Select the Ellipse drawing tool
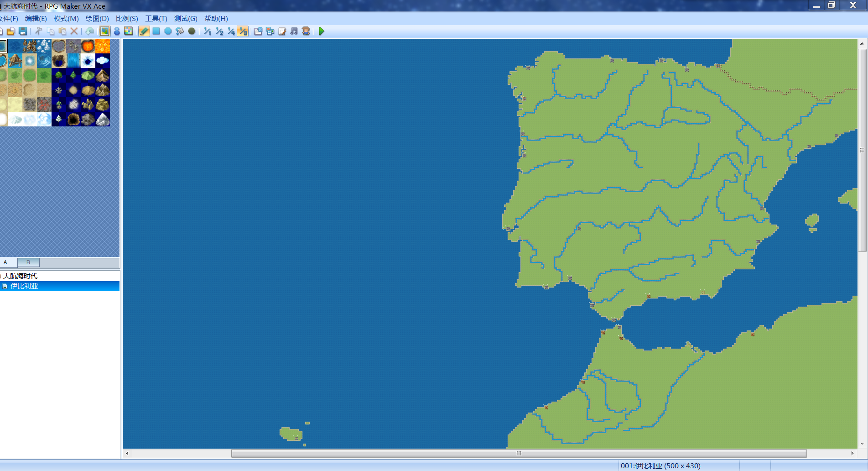The image size is (868, 471). [168, 31]
